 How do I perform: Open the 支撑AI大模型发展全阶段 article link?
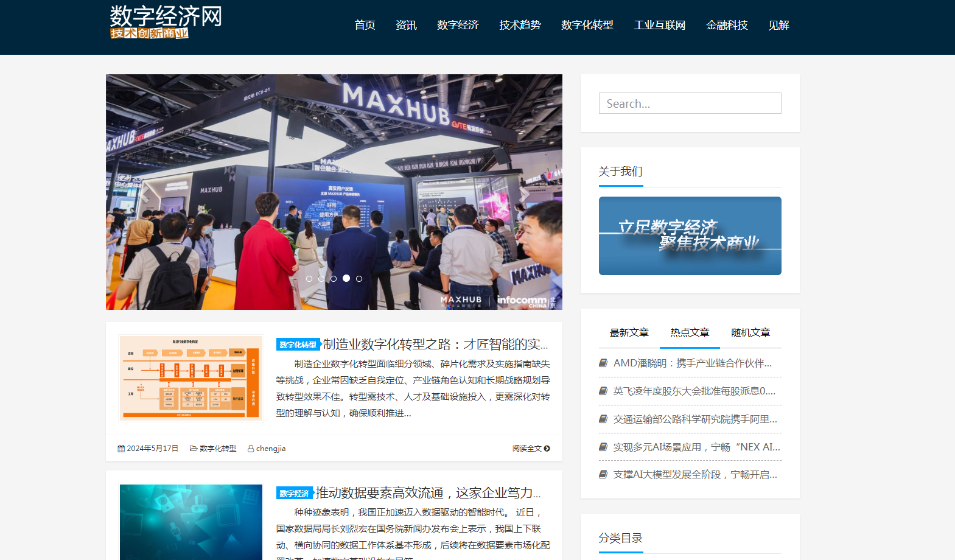(x=695, y=475)
